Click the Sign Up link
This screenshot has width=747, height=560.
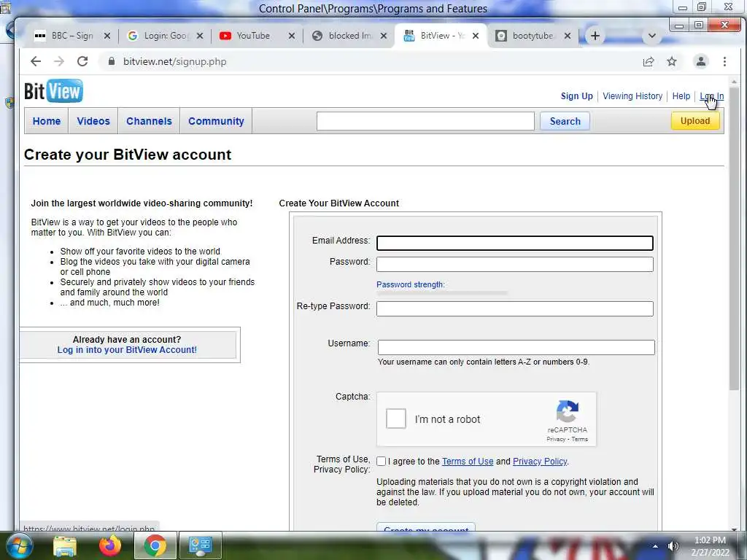(576, 96)
